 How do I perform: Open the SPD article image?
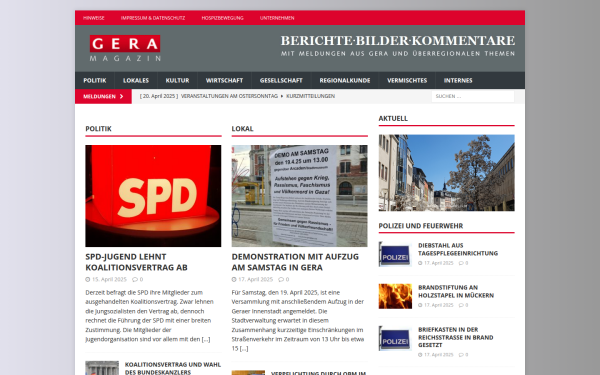(153, 196)
